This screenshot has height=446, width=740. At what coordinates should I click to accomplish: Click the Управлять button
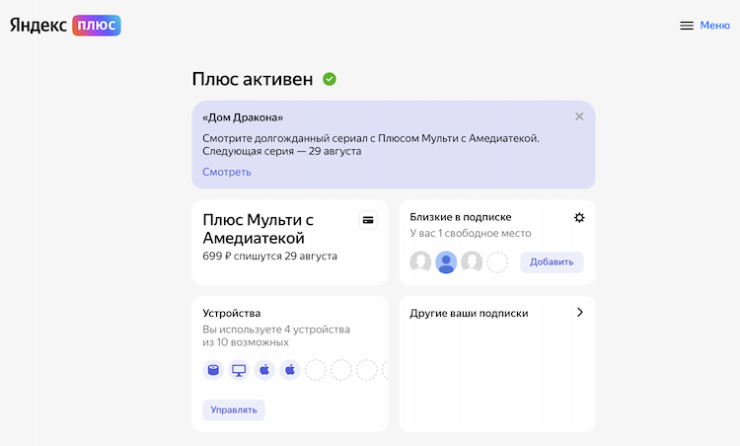pos(234,410)
